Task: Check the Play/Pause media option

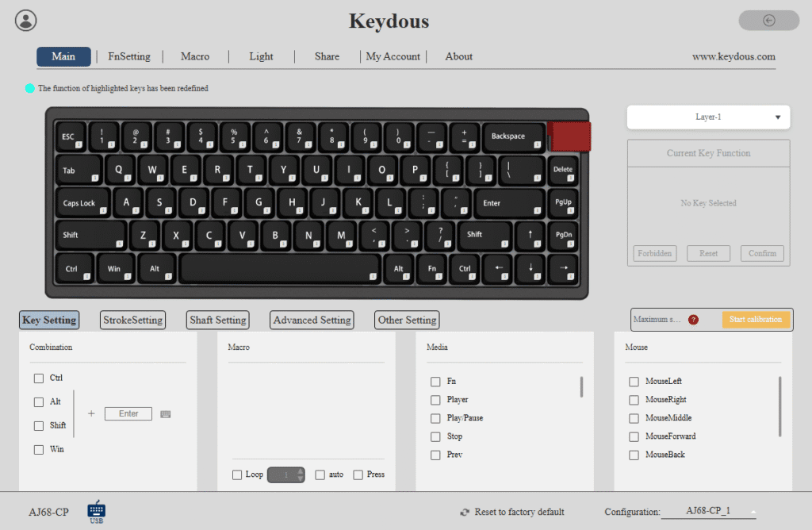Action: (x=435, y=418)
